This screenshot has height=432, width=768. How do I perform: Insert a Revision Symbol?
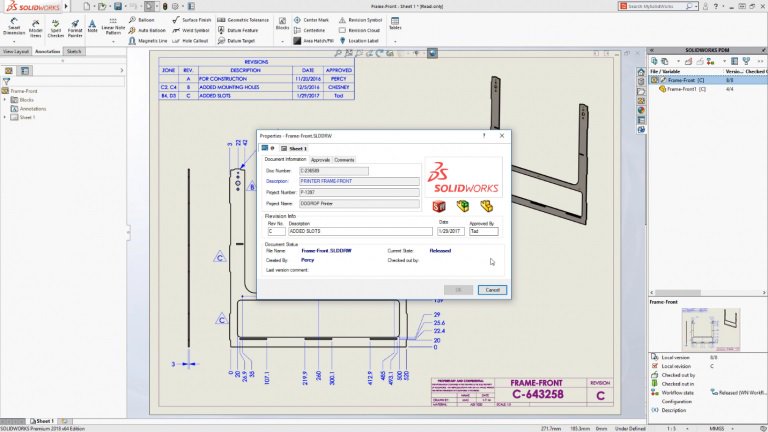pos(360,20)
